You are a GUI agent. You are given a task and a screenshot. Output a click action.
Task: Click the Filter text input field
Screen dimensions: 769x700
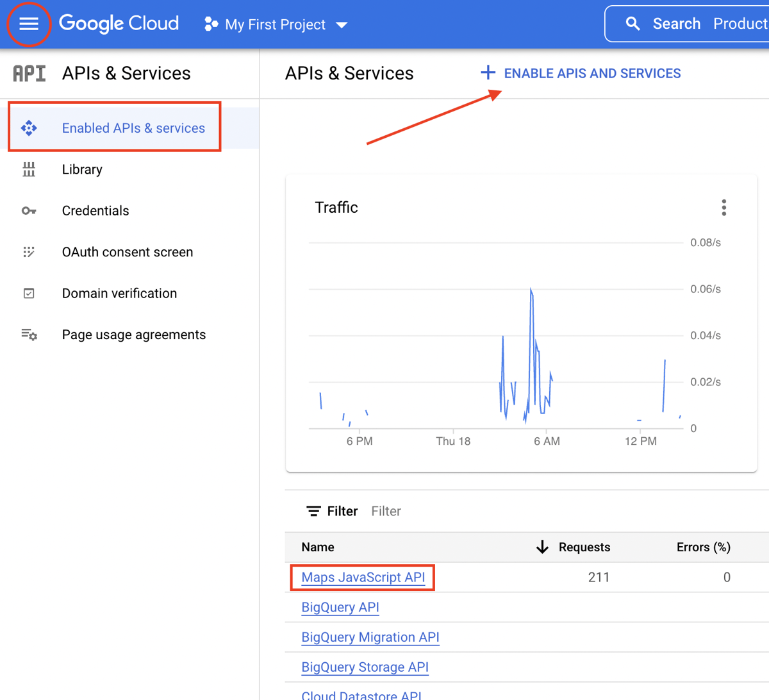[x=449, y=511]
